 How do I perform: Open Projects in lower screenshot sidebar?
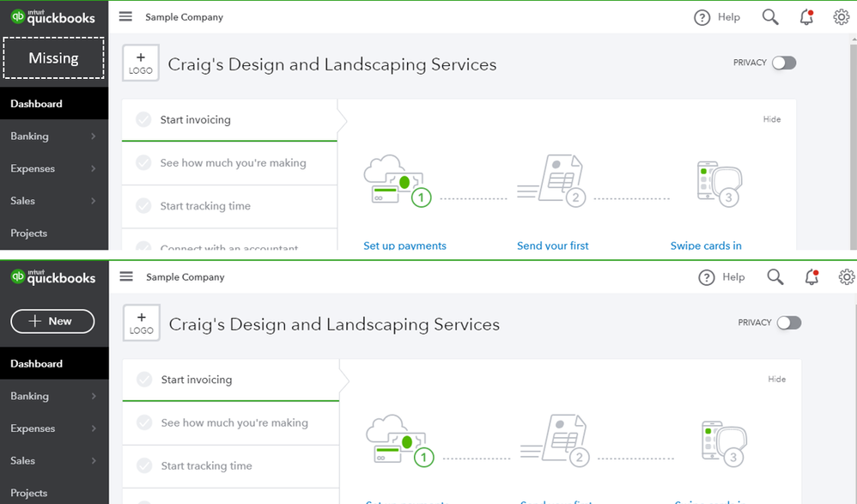[54, 493]
